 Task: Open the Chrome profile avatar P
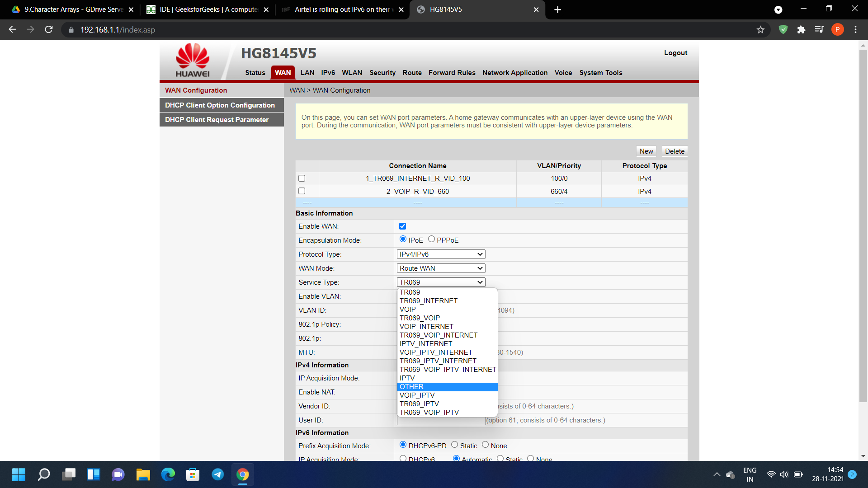coord(837,29)
